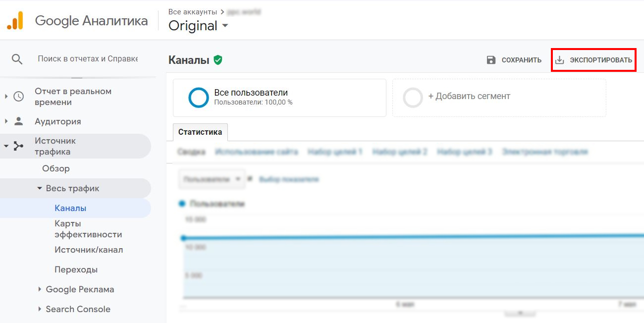The width and height of the screenshot is (644, 323).
Task: Select the Все пользователи segment radio circle
Action: coord(198,98)
